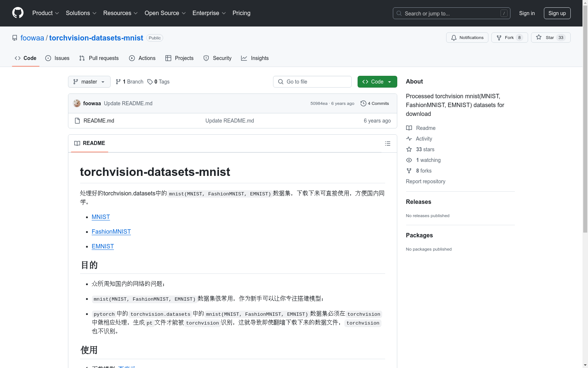Click the commit message Update README.md in header
Image resolution: width=588 pixels, height=368 pixels.
(x=128, y=103)
